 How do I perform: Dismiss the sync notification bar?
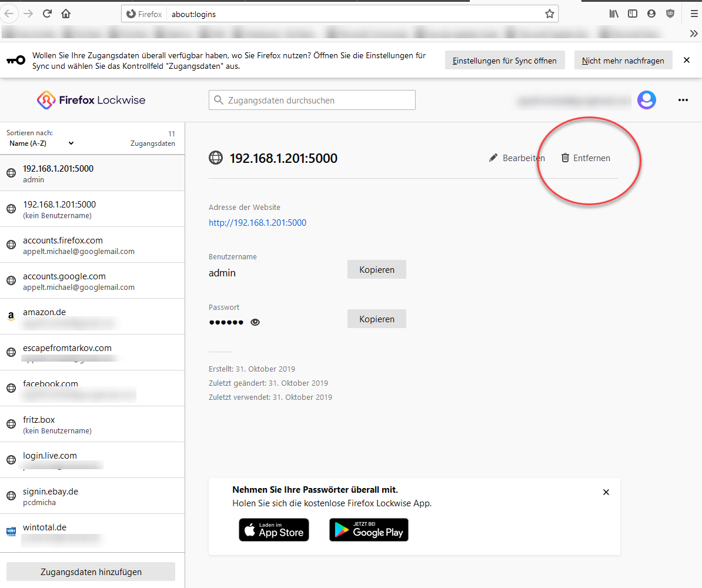(x=687, y=60)
